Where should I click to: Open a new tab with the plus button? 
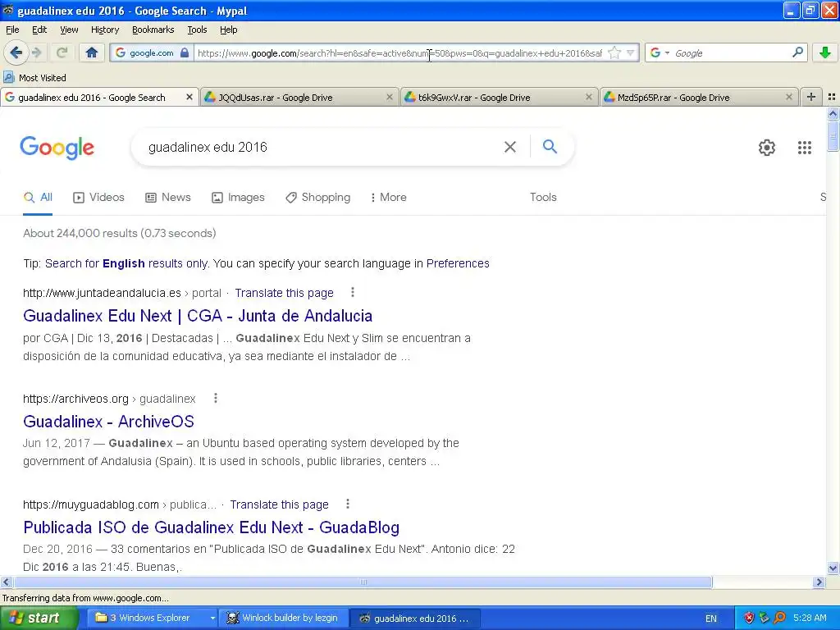click(x=811, y=97)
